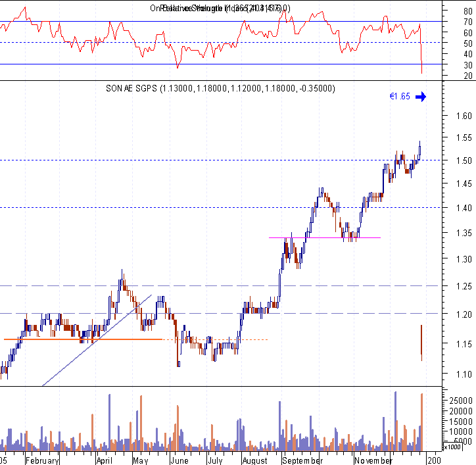476x465 pixels.
Task: Click the February label on the time axis
Action: 42,460
